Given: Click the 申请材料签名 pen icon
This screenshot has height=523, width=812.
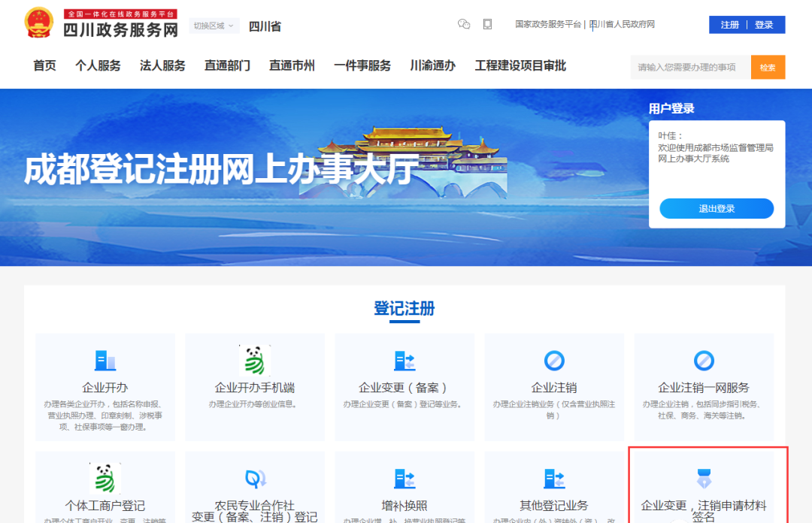Looking at the screenshot, I should pos(704,479).
